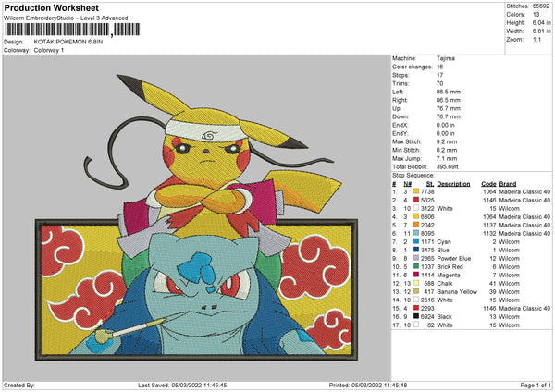Select the Max Stitch value 9.2 mm

point(447,141)
